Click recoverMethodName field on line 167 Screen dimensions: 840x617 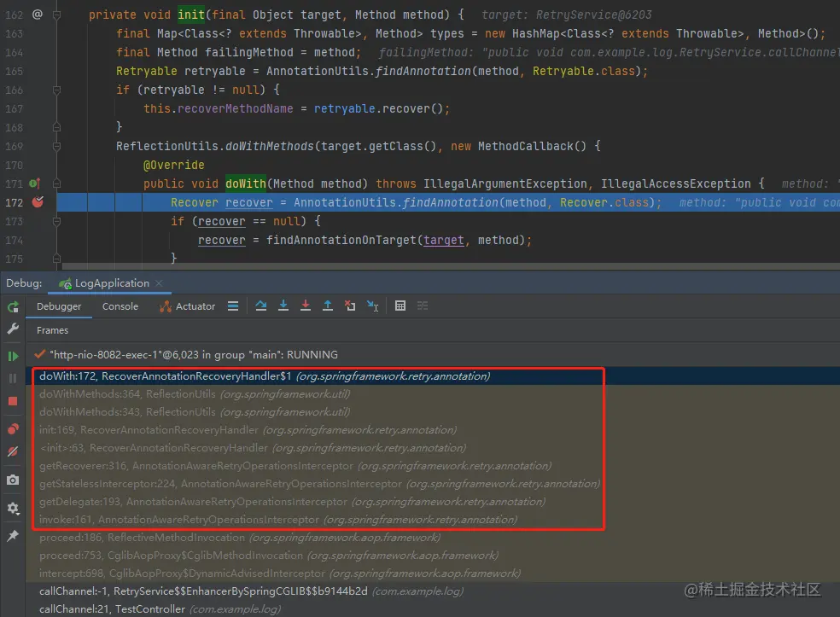[x=235, y=108]
